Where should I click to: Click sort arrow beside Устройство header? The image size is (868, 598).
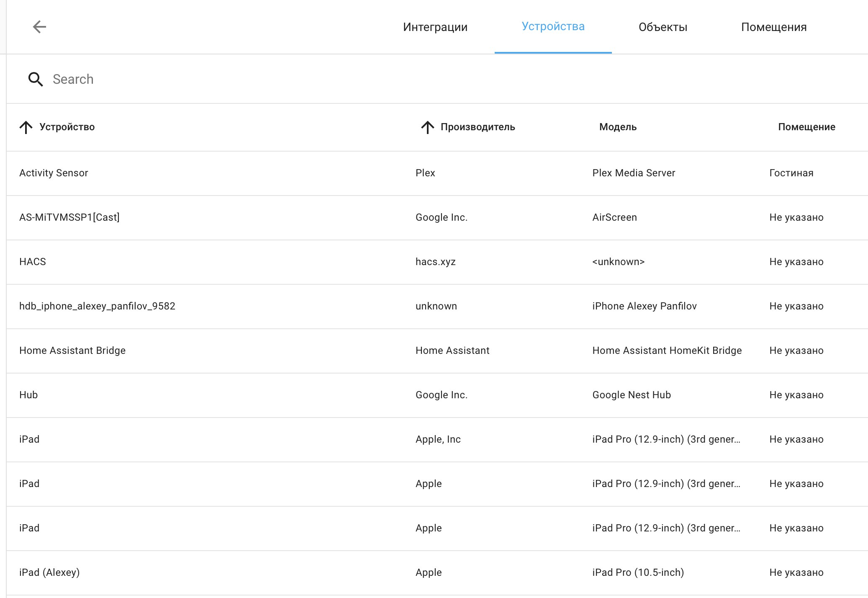pos(26,127)
